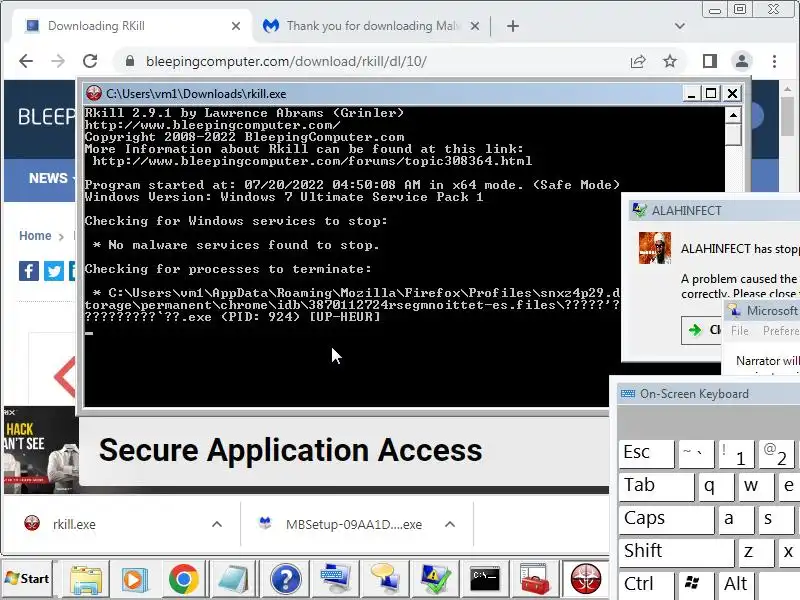Open notepad taskbar icon

coord(233,579)
